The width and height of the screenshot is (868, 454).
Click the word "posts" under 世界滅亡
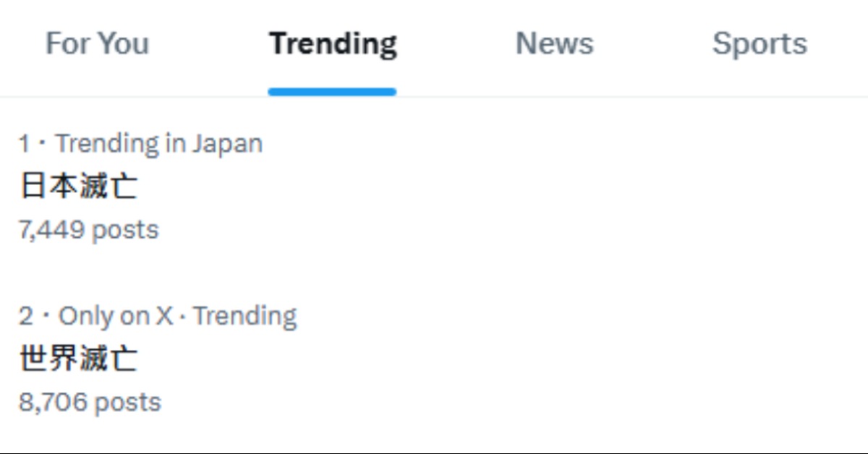tap(127, 402)
